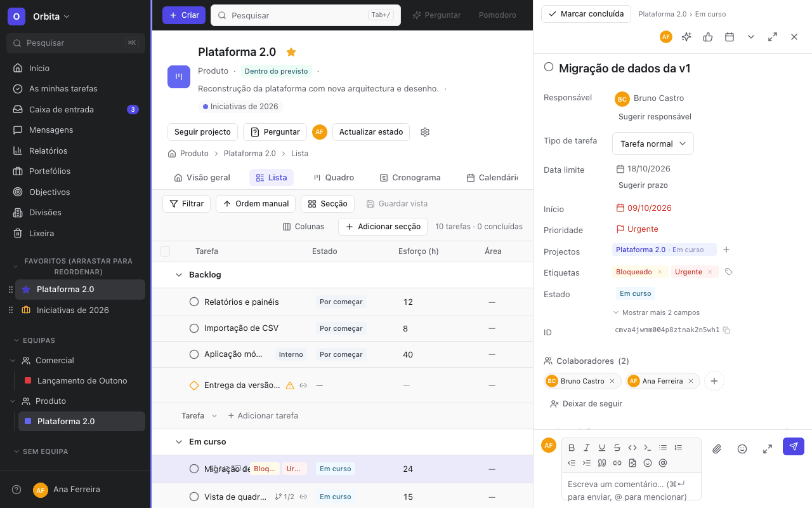812x508 pixels.
Task: Click the AI sparkle icon in task panel
Action: (x=686, y=37)
